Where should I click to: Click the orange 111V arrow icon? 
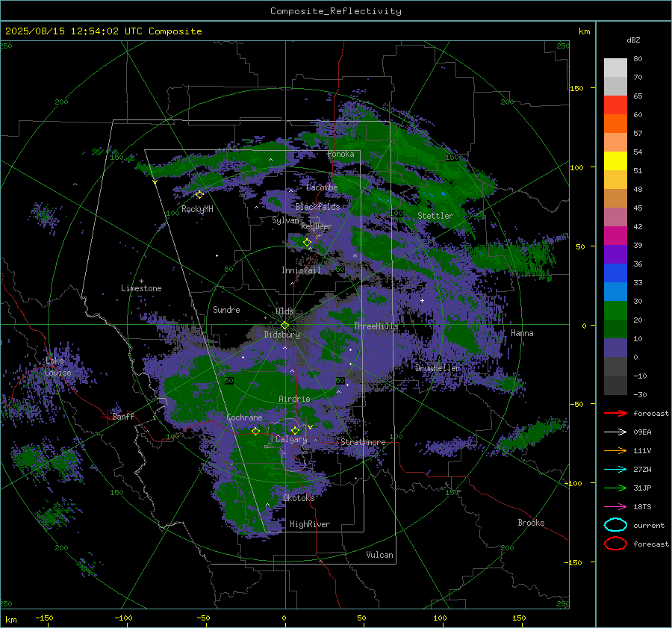click(x=615, y=450)
